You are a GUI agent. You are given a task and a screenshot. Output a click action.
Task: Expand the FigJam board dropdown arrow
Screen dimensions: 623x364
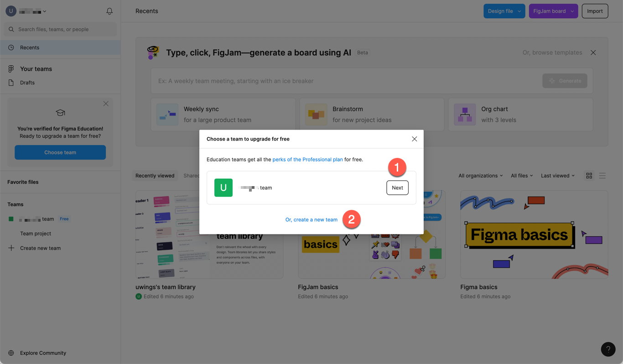point(572,11)
